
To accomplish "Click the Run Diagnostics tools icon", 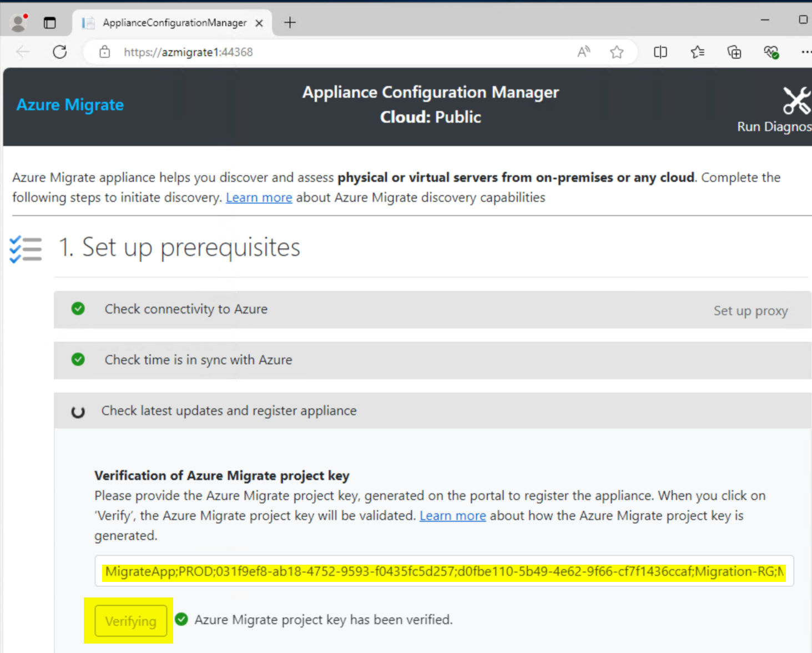I will click(x=797, y=101).
